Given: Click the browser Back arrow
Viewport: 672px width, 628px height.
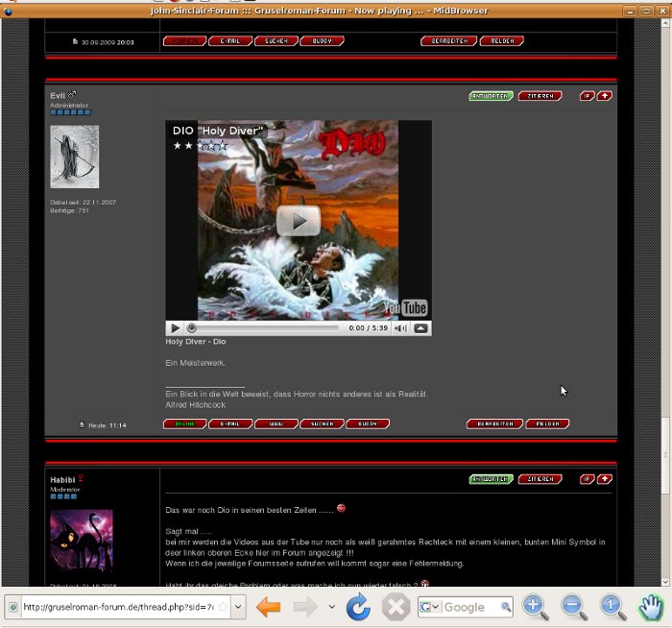Looking at the screenshot, I should [x=268, y=607].
